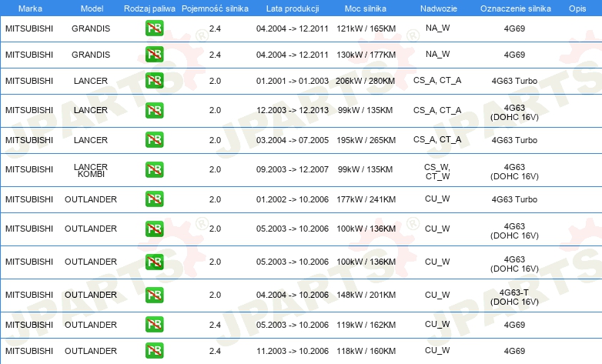Click the Moc silnika column header

click(x=366, y=8)
